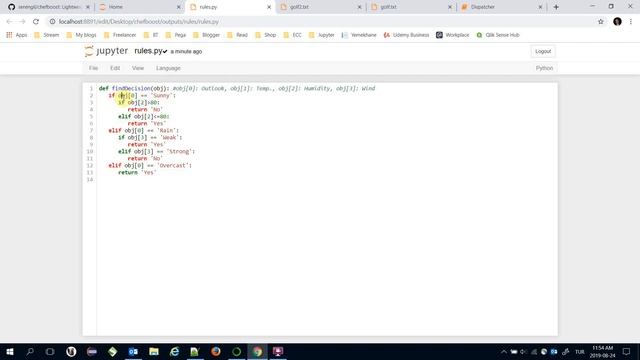Click the site information icon in address bar
Viewport: 640px width, 360px height.
52,22
